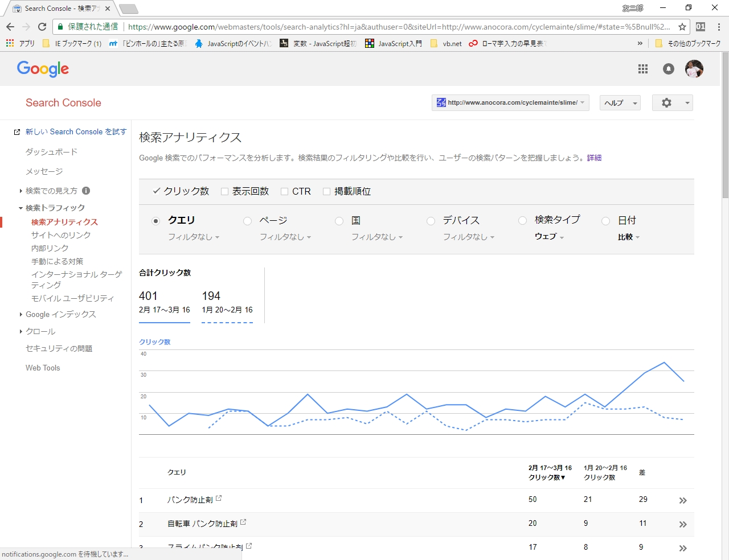Click info icon beside 検索での見え方
Image resolution: width=729 pixels, height=560 pixels.
pyautogui.click(x=86, y=191)
